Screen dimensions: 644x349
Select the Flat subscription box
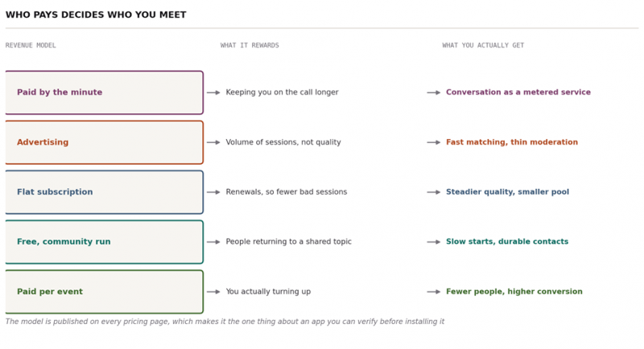pos(105,192)
